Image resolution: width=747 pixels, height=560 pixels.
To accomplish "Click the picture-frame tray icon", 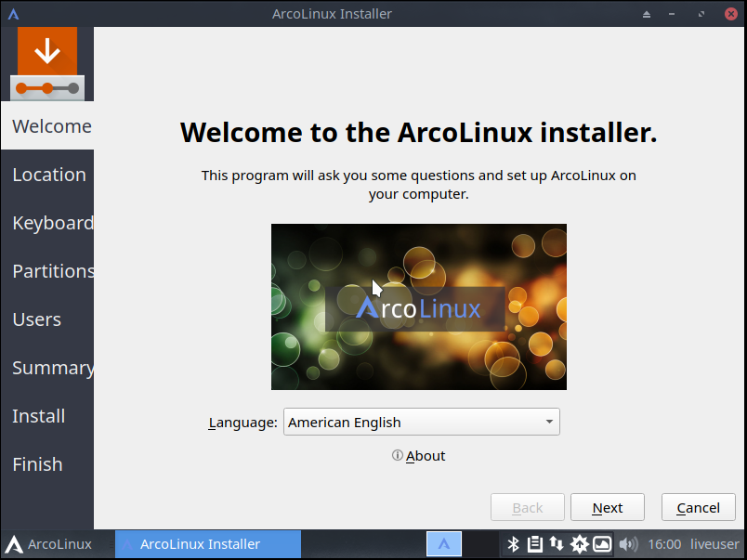I will [602, 544].
